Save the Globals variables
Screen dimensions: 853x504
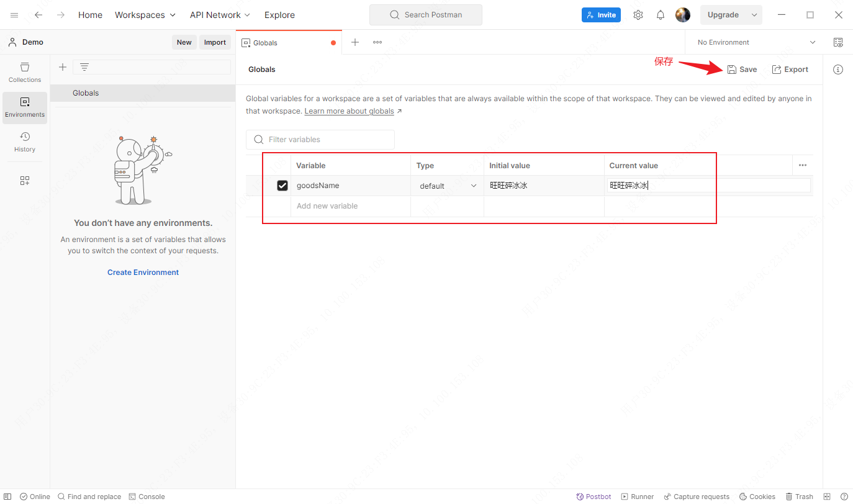tap(742, 70)
